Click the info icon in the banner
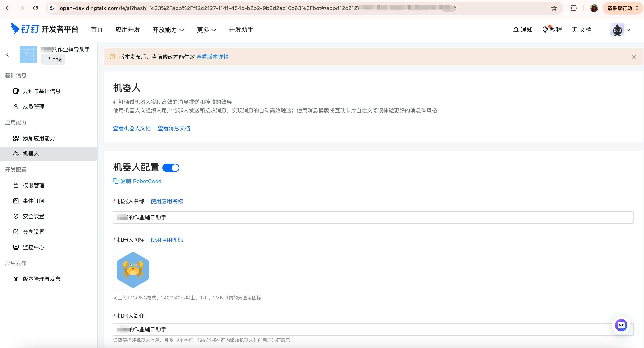The width and height of the screenshot is (644, 348). tap(112, 57)
